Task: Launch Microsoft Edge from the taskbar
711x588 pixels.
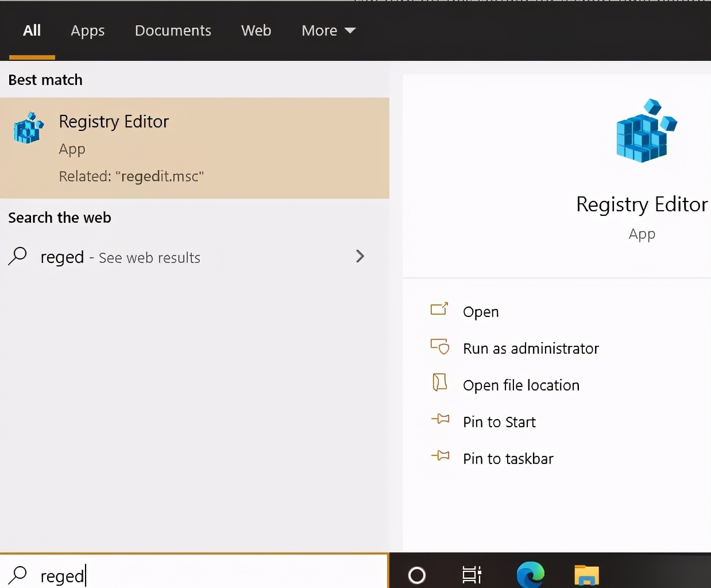Action: [530, 574]
